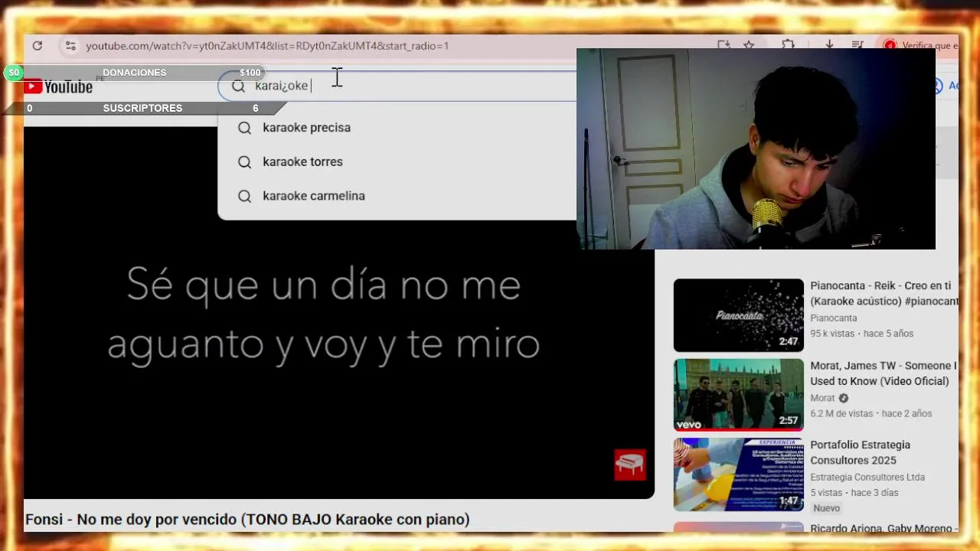Reload the page with the browser refresh icon

pos(37,46)
